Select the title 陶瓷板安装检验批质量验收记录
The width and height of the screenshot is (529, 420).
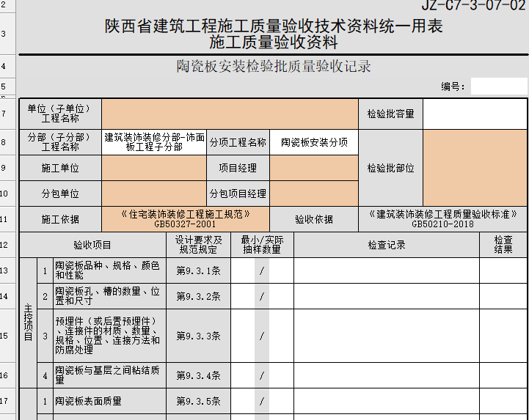(274, 67)
